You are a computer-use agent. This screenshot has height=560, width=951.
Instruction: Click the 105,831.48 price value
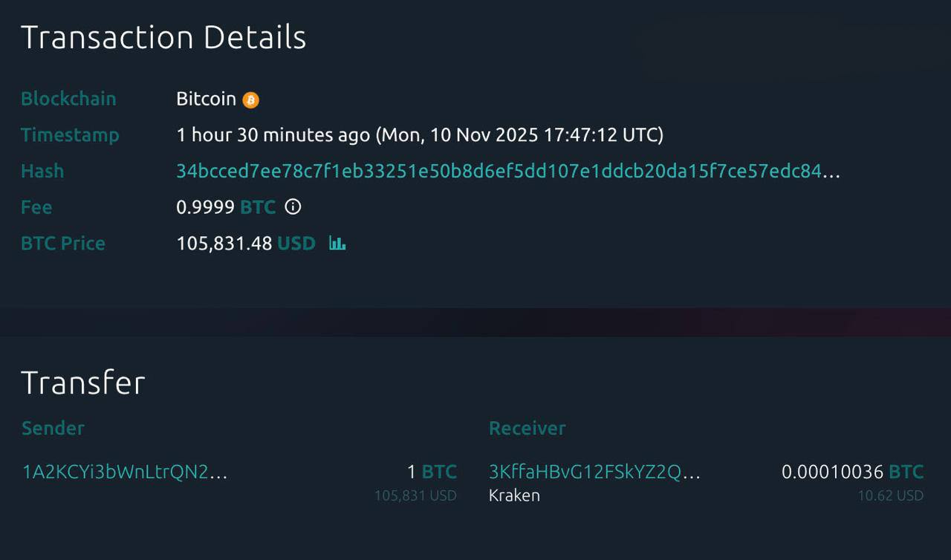[224, 244]
